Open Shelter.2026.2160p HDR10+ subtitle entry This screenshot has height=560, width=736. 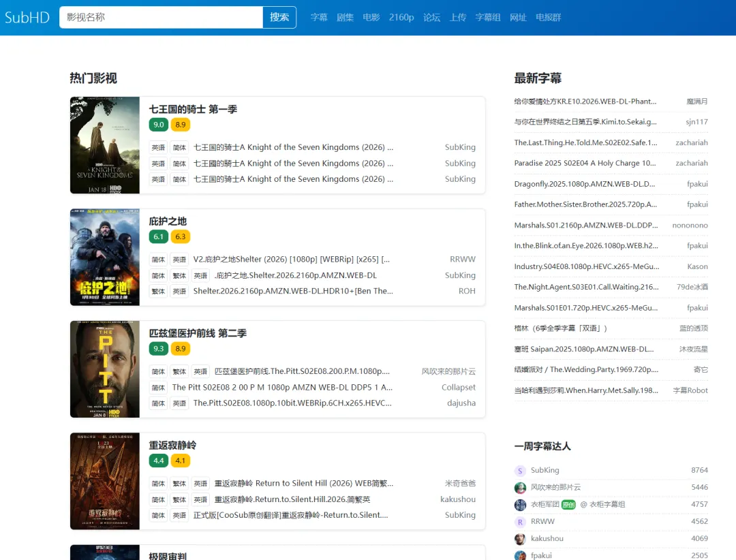(293, 291)
